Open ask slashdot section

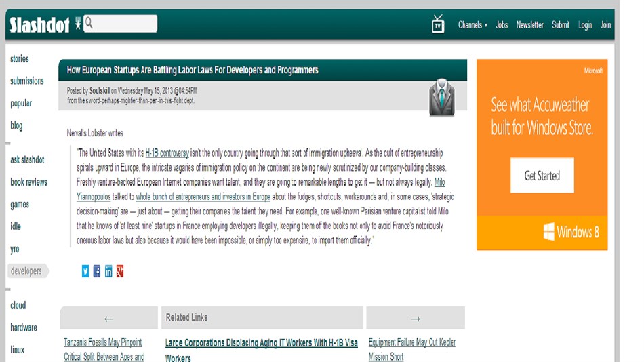coord(27,160)
